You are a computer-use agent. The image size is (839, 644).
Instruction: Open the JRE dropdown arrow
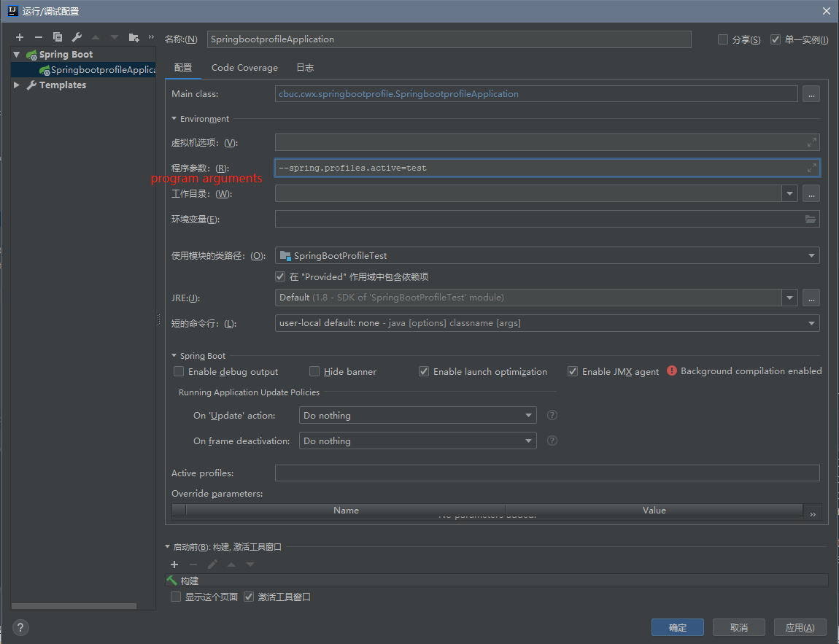(x=790, y=298)
